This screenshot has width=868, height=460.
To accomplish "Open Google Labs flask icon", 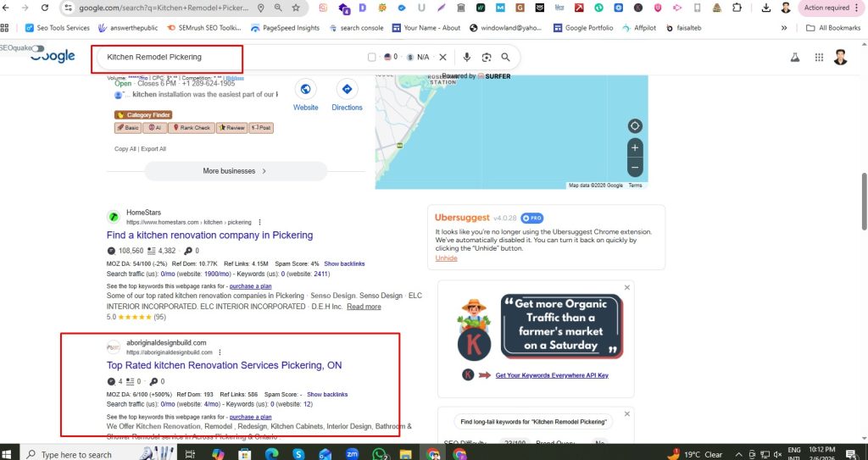I will tap(795, 57).
